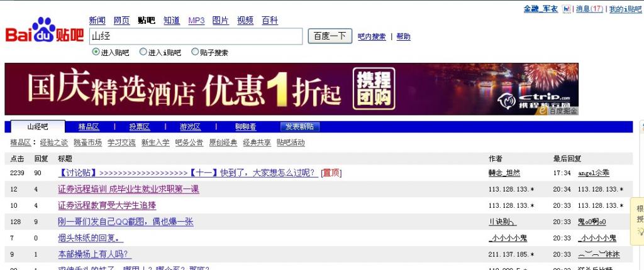This screenshot has width=644, height=270.
Task: Open the 投票区 tab
Action: point(140,127)
